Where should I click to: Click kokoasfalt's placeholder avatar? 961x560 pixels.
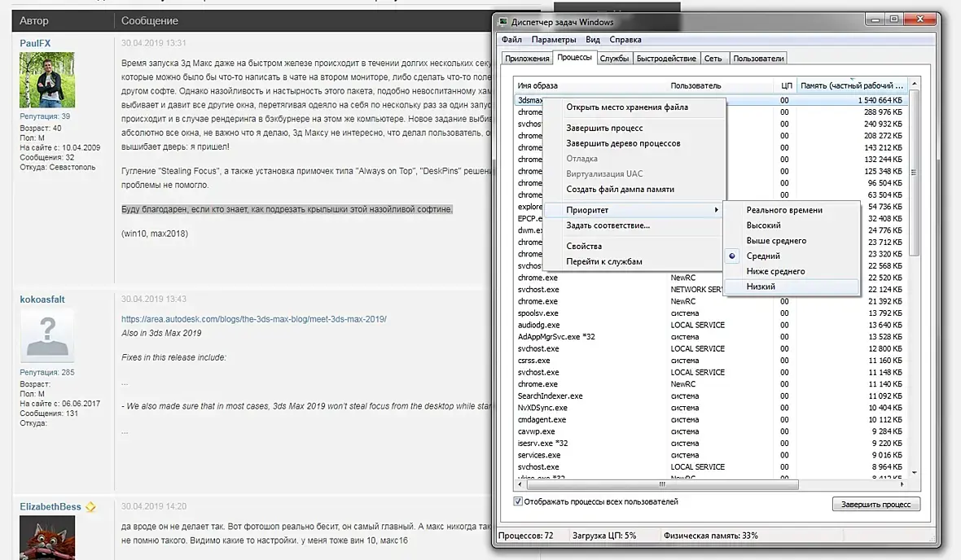coord(47,335)
